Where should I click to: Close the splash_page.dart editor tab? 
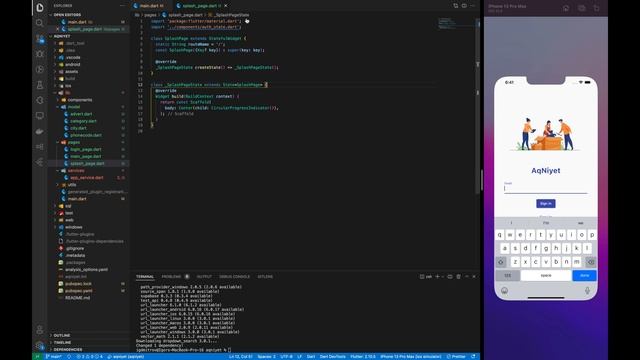(226, 6)
